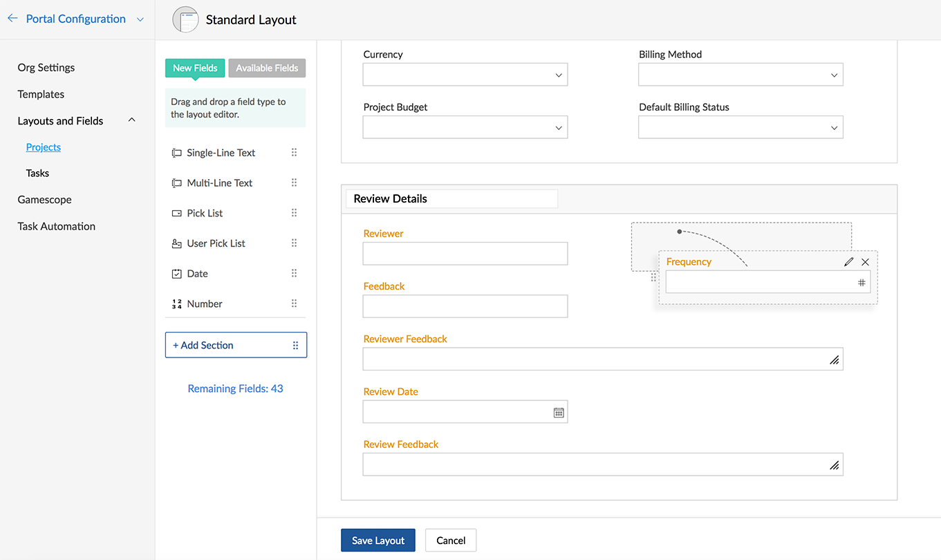Click the Review Feedback text area
Viewport: 941px width, 560px height.
tap(603, 464)
